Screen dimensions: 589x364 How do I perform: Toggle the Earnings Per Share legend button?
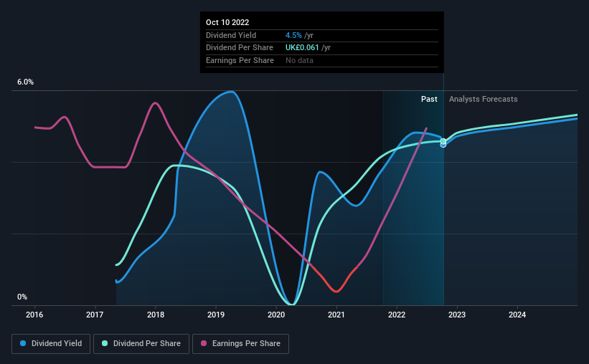pyautogui.click(x=240, y=344)
